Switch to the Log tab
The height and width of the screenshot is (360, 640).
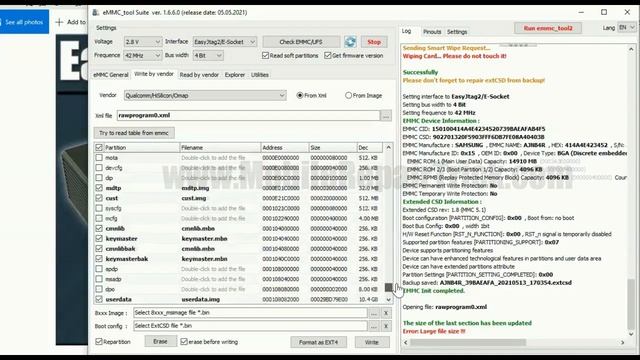click(407, 31)
